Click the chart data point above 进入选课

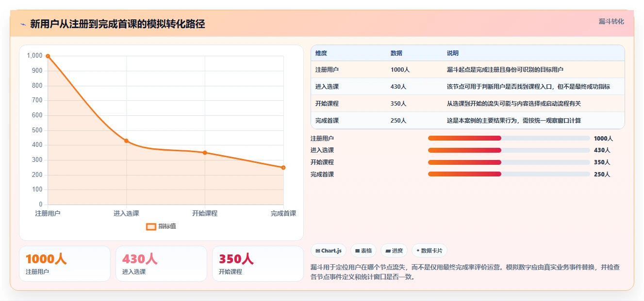(x=126, y=141)
